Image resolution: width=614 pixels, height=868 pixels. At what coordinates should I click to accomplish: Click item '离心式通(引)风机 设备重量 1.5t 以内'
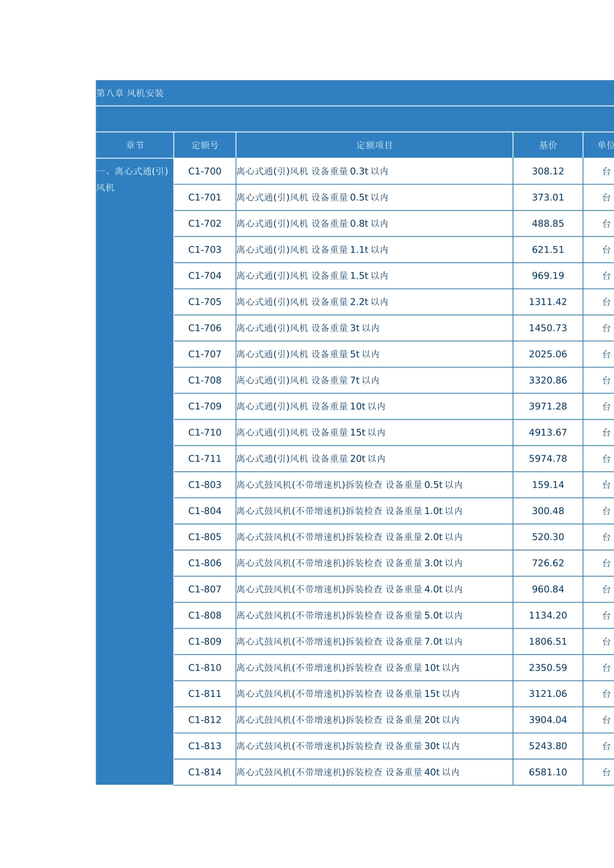coord(313,276)
